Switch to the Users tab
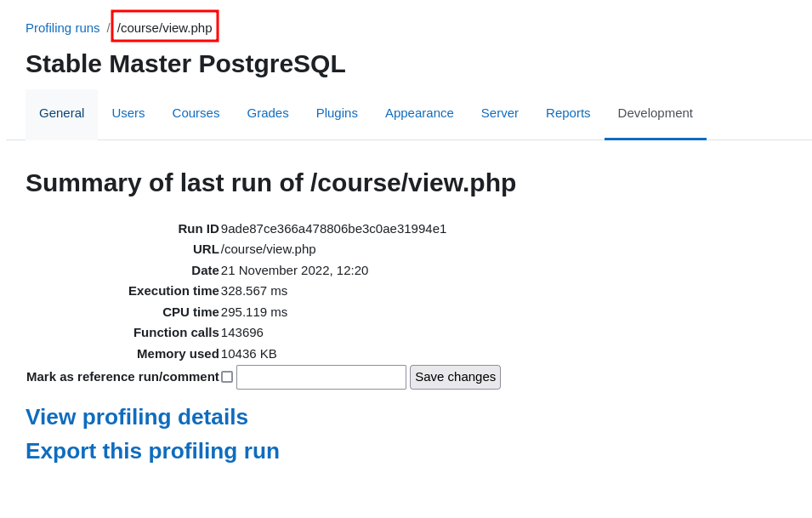The height and width of the screenshot is (518, 812). 128,113
